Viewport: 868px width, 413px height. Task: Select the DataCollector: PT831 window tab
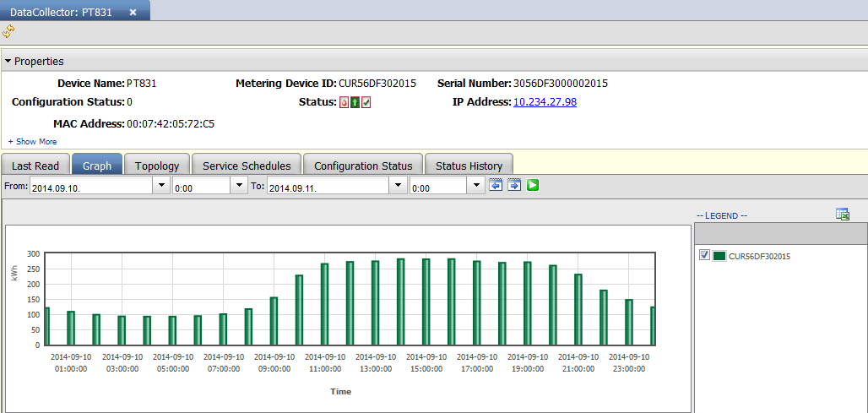[74, 12]
